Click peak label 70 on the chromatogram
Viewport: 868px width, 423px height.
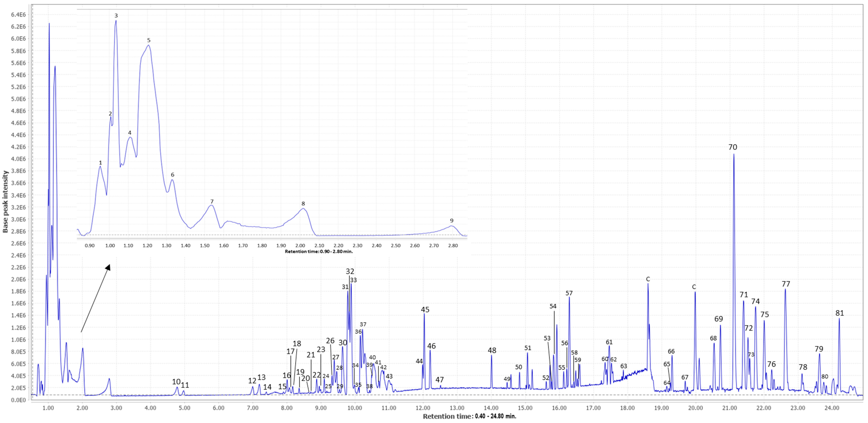pos(733,147)
